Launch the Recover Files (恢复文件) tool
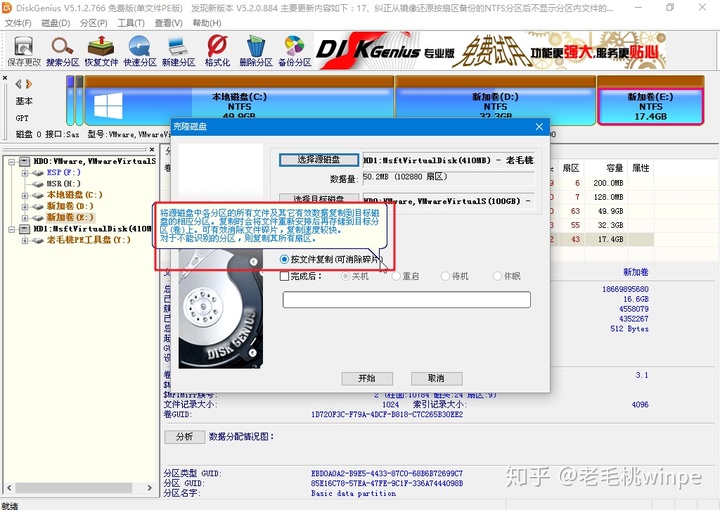This screenshot has height=510, width=720. (x=101, y=51)
